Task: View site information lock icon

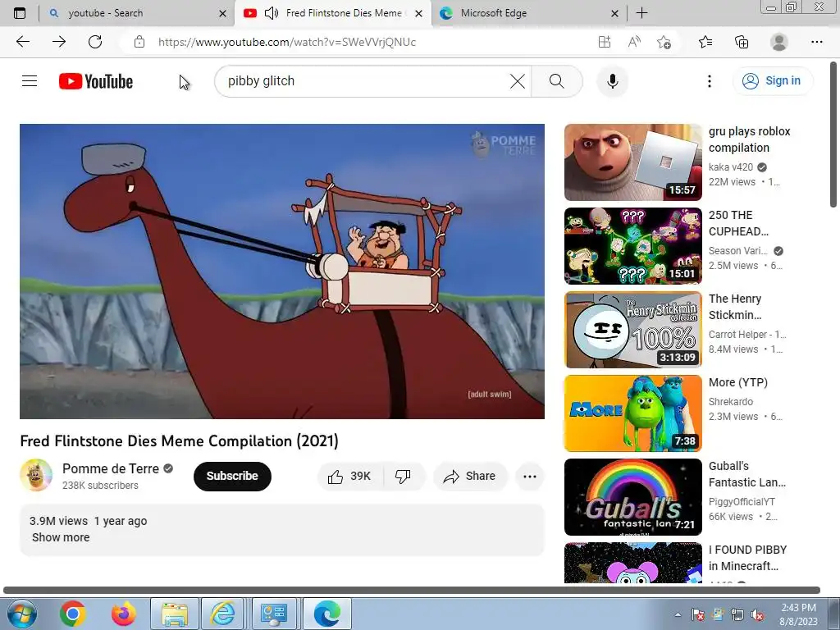Action: coord(139,42)
